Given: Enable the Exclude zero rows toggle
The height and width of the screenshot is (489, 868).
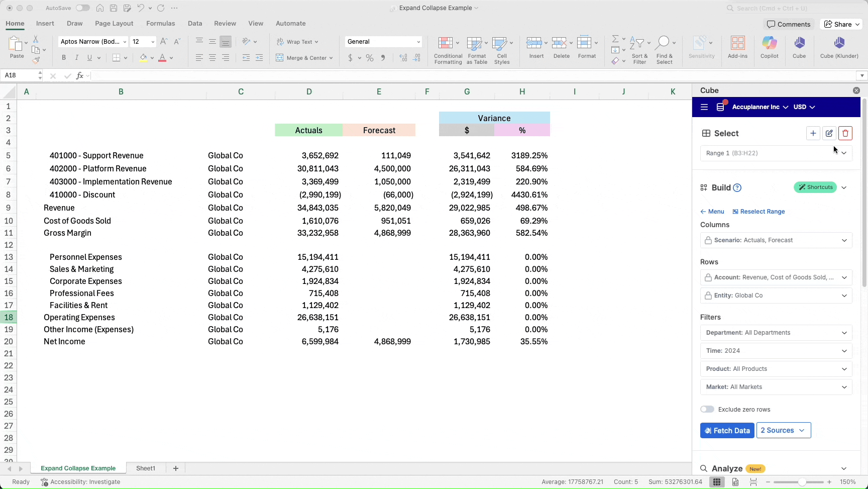Looking at the screenshot, I should pyautogui.click(x=707, y=409).
